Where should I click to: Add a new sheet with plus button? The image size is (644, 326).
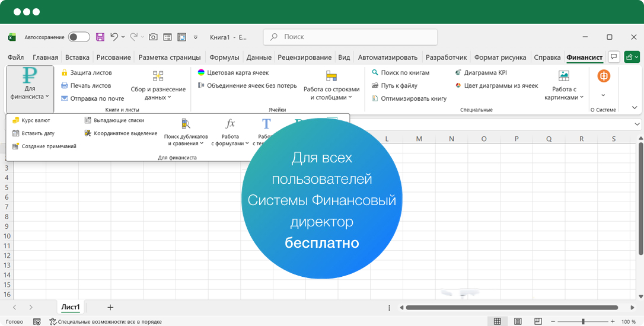pos(110,307)
